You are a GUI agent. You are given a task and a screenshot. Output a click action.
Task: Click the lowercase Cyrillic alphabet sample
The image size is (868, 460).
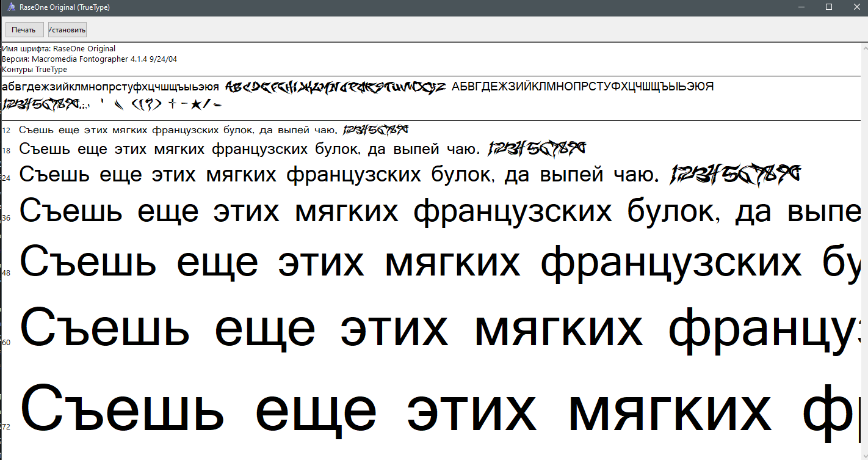pyautogui.click(x=110, y=87)
